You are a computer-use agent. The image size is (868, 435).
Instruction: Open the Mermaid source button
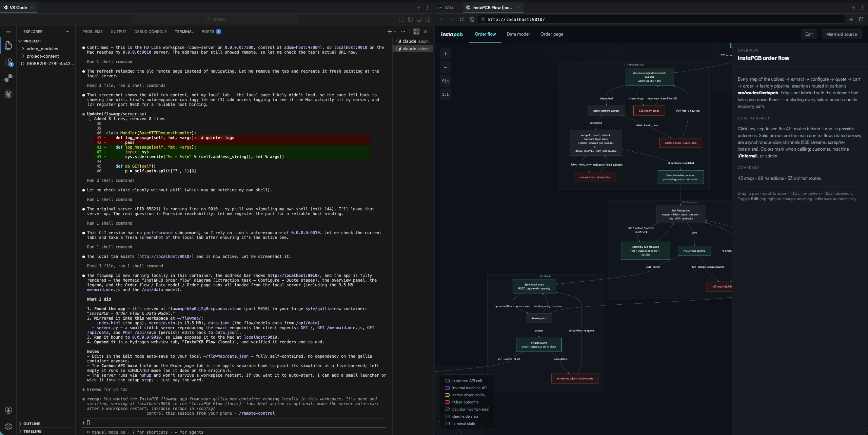842,34
